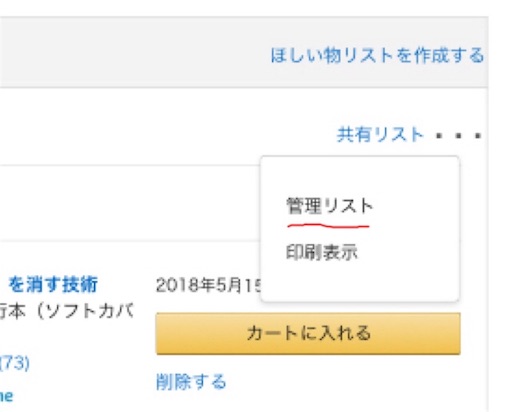Open the を消す技術 product title
512x412 pixels.
53,285
